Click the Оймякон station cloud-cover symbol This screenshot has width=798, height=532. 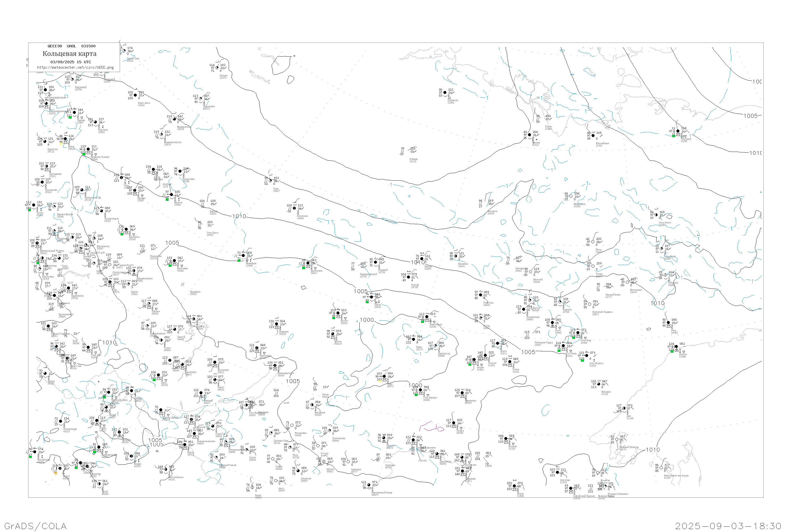(x=665, y=275)
